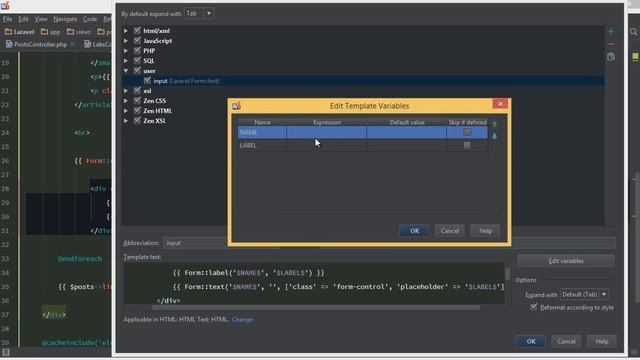640x360 pixels.
Task: Toggle the PHP template group checkbox
Action: (x=137, y=51)
